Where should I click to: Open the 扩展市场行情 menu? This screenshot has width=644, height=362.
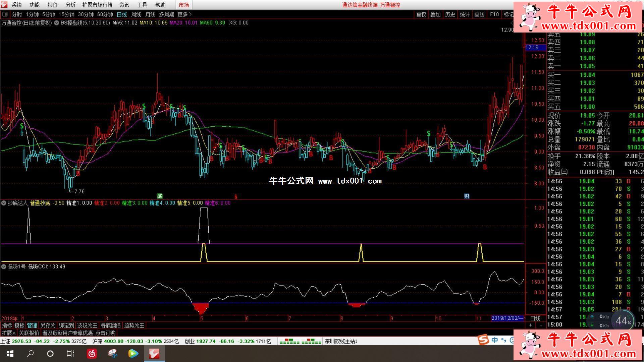(97, 5)
